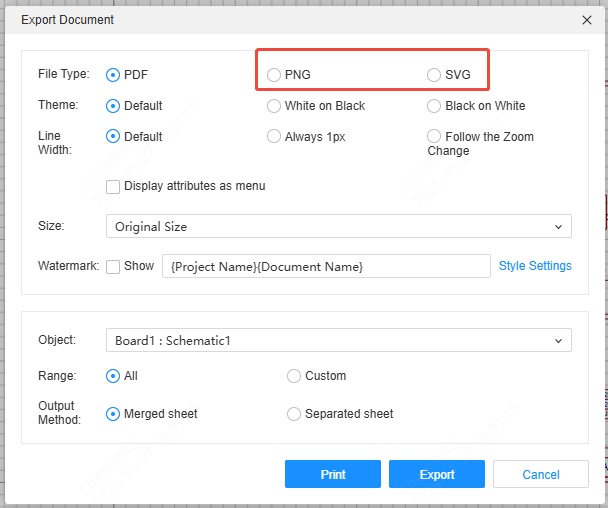Screen dimensions: 608x508
Task: Choose Separated sheet output method
Action: (x=294, y=414)
